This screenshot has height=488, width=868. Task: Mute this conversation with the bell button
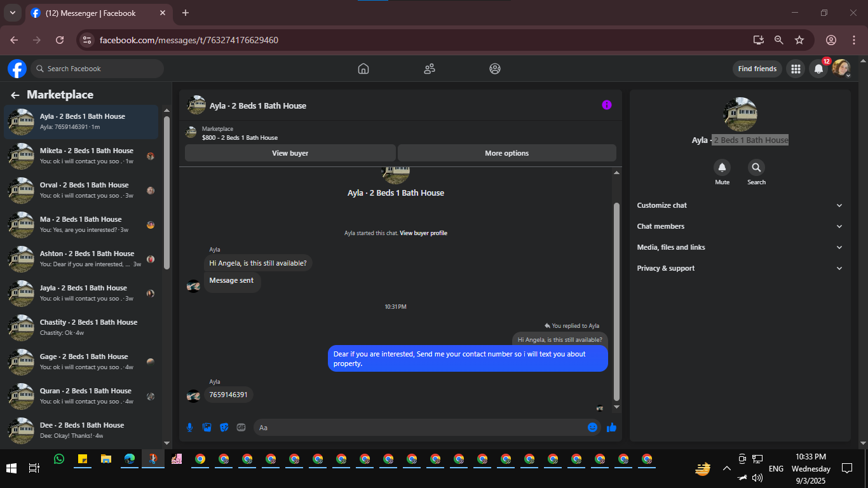(x=722, y=168)
